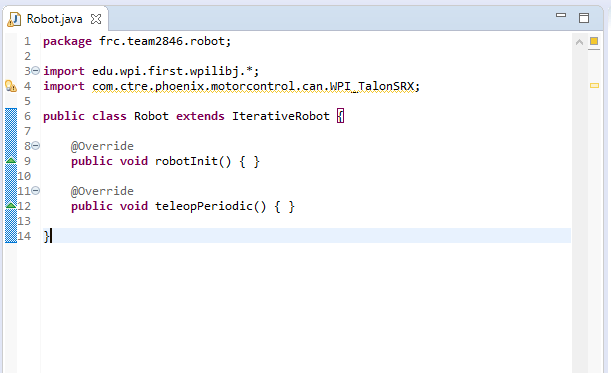611x373 pixels.
Task: Click line number 1 in the gutter
Action: tap(27, 41)
